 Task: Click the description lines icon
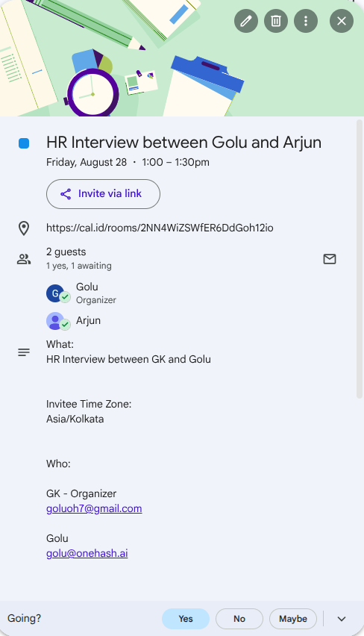point(24,352)
